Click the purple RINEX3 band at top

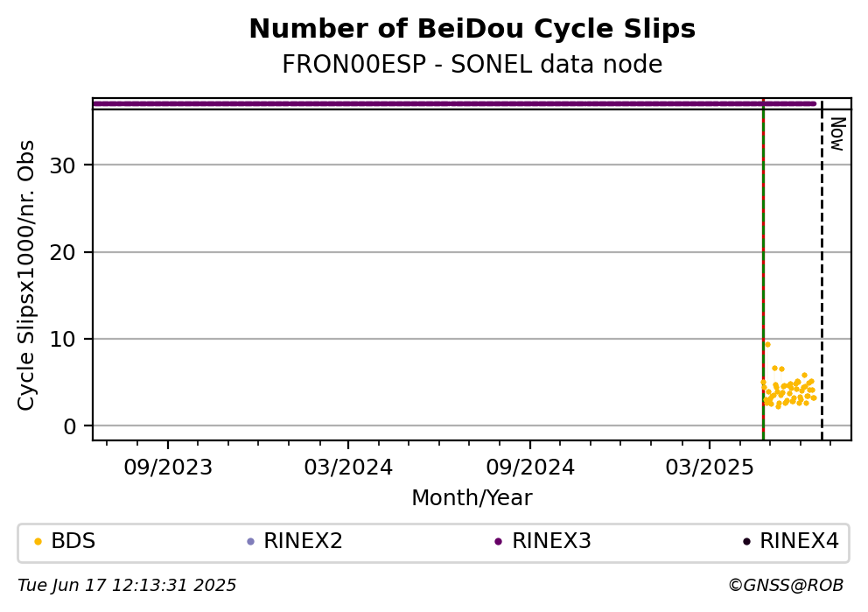click(454, 103)
